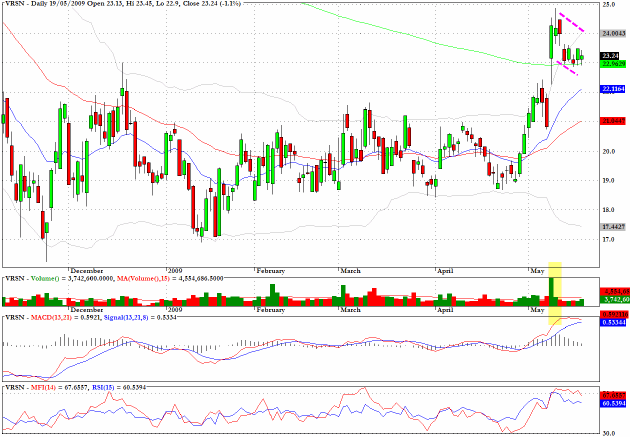Image resolution: width=630 pixels, height=437 pixels.
Task: Click the 'Volume() = 3,742,600.0000' legend text
Action: point(73,278)
